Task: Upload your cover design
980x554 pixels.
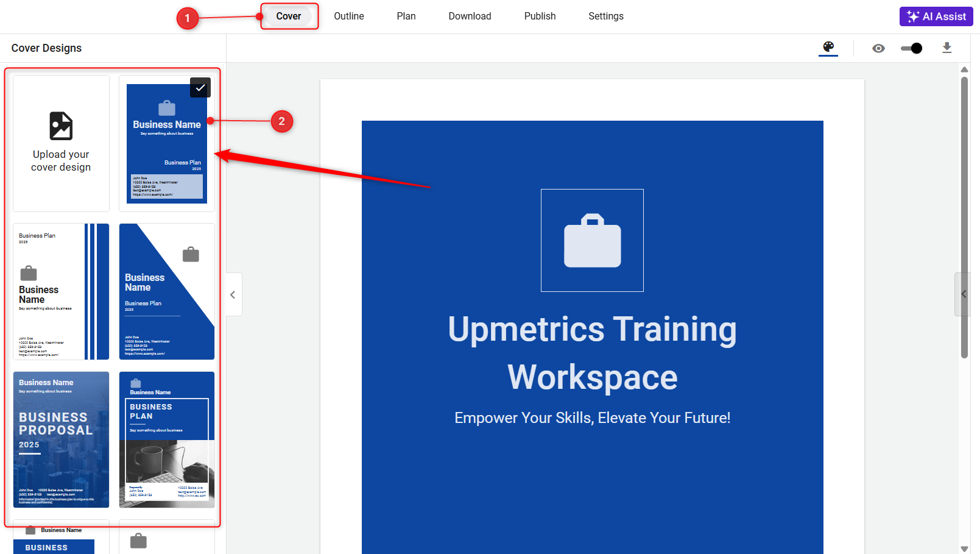Action: [61, 143]
